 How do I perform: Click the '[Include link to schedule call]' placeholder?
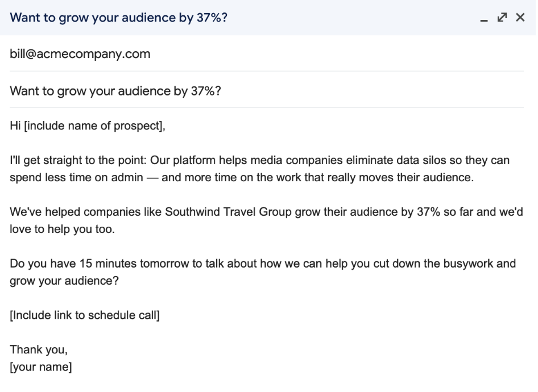click(x=85, y=315)
